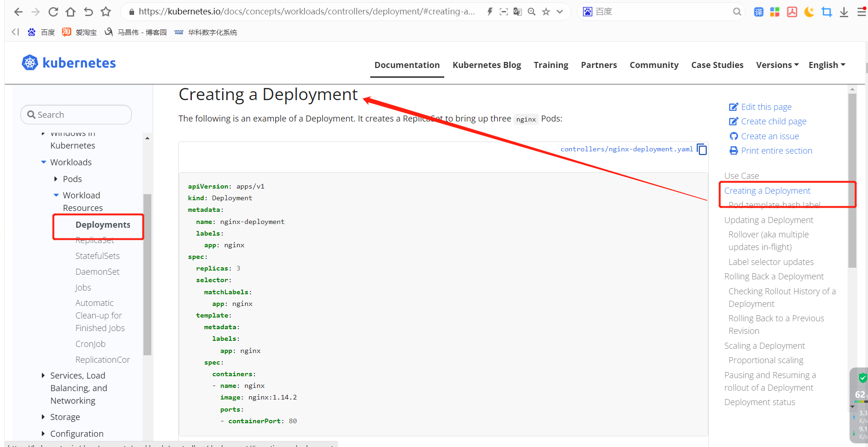This screenshot has height=447, width=868.
Task: Click Print entire section link
Action: click(770, 150)
